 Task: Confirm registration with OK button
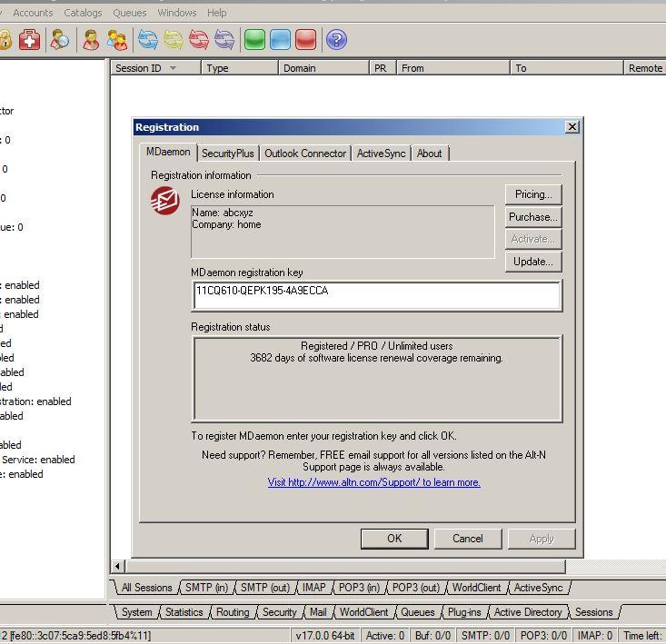pos(394,539)
